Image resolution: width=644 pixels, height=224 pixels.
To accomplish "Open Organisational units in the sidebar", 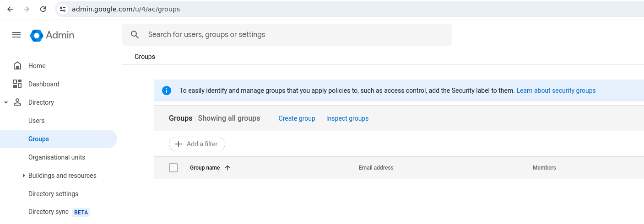I will click(57, 157).
